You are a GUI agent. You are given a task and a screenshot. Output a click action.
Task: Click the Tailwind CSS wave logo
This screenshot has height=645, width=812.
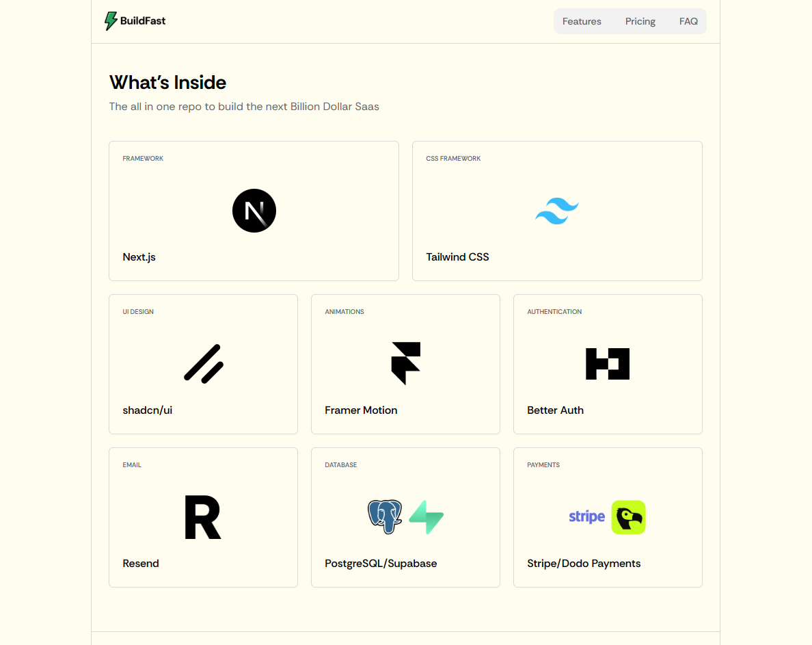[x=557, y=211]
